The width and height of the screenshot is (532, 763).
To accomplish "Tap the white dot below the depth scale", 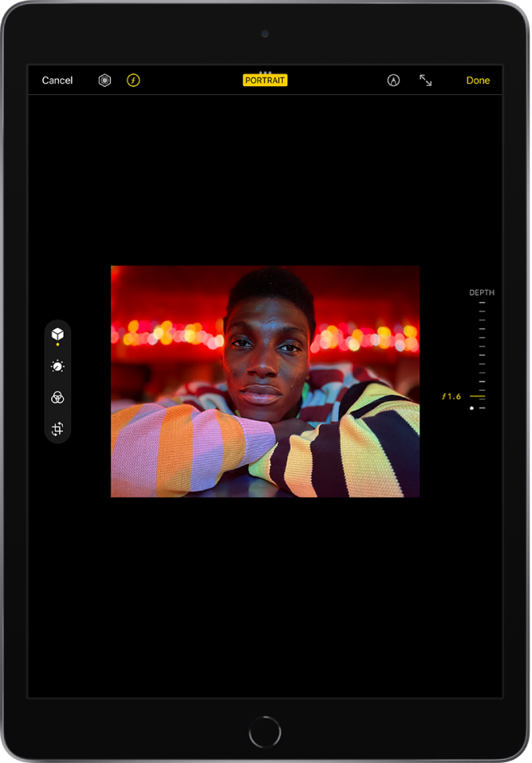I will pyautogui.click(x=471, y=408).
